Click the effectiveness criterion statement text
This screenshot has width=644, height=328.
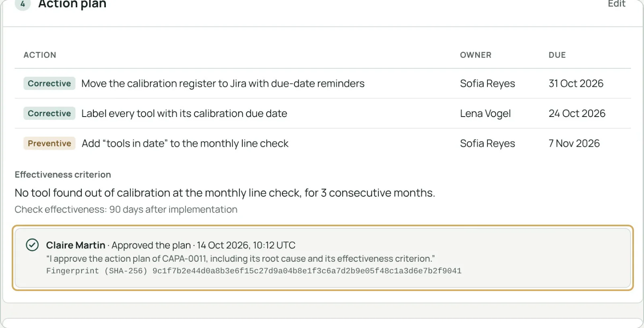point(225,193)
